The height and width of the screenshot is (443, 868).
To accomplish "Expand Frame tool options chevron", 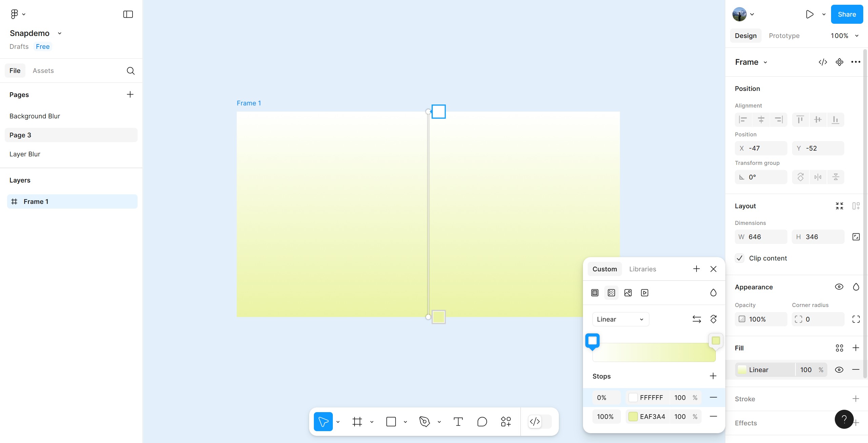I will coord(372,422).
